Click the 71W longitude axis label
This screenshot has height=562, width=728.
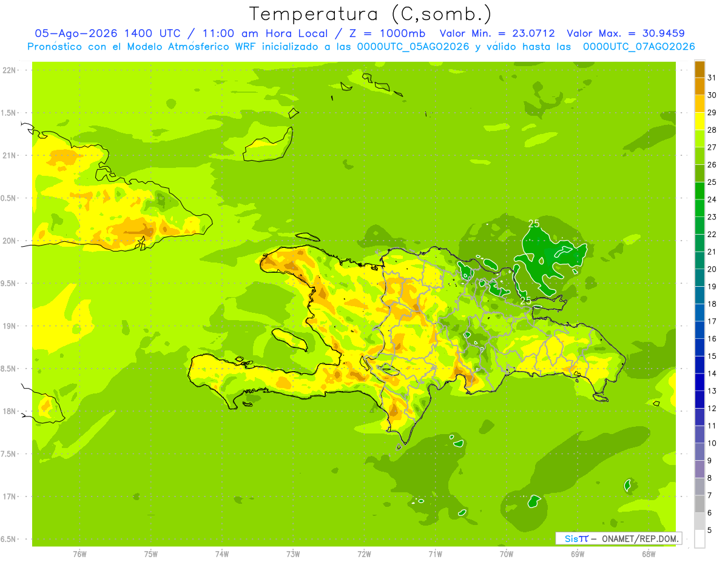[435, 554]
